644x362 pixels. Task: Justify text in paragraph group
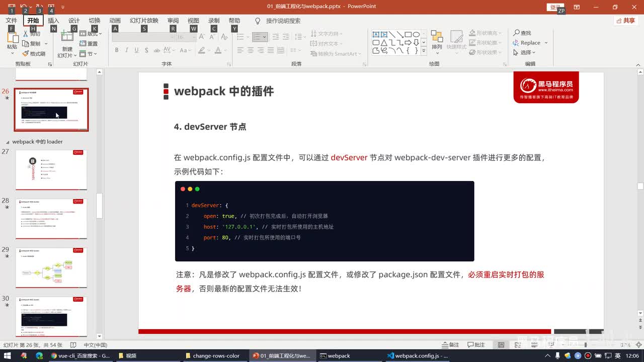[271, 50]
